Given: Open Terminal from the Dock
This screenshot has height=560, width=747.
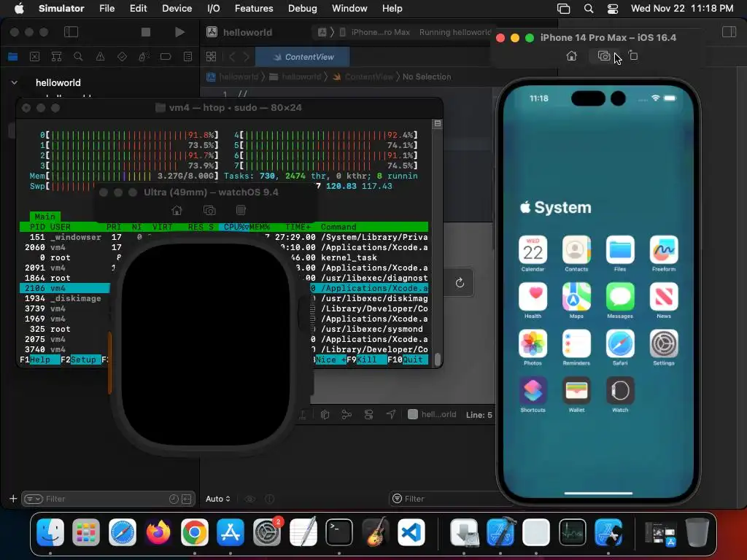Looking at the screenshot, I should [338, 532].
